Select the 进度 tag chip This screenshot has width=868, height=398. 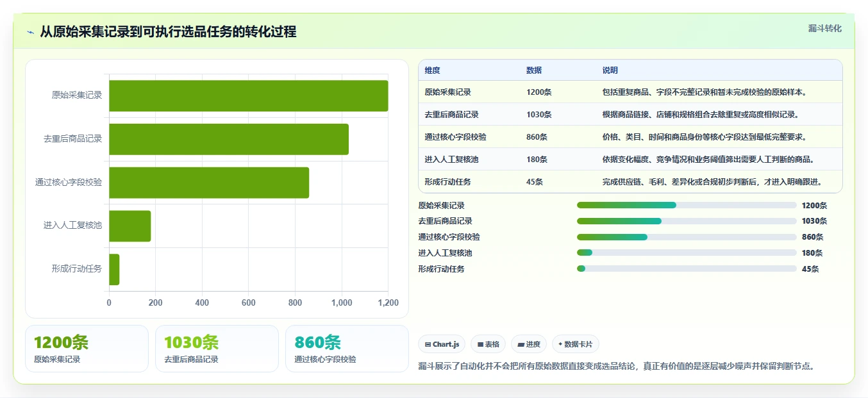529,344
